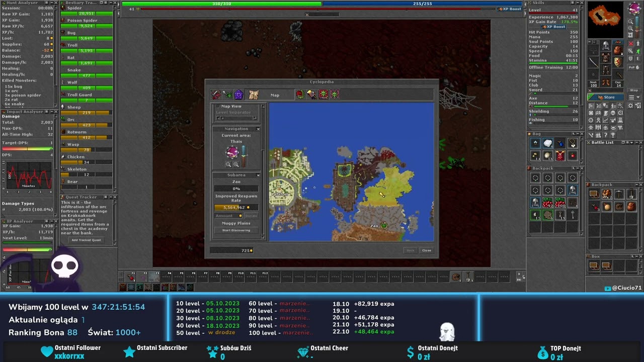Screen dimensions: 644x362
Task: Toggle the XP Boost button in Skills
Action: [553, 27]
